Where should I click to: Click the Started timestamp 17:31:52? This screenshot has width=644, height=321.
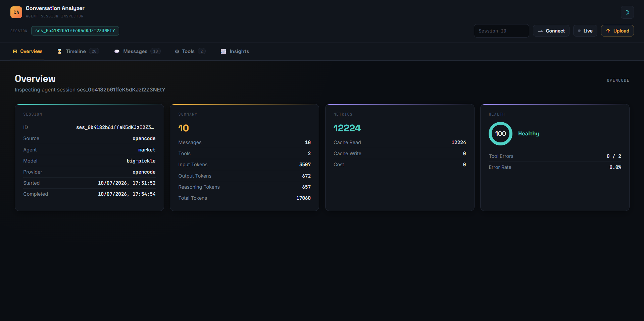pos(127,183)
